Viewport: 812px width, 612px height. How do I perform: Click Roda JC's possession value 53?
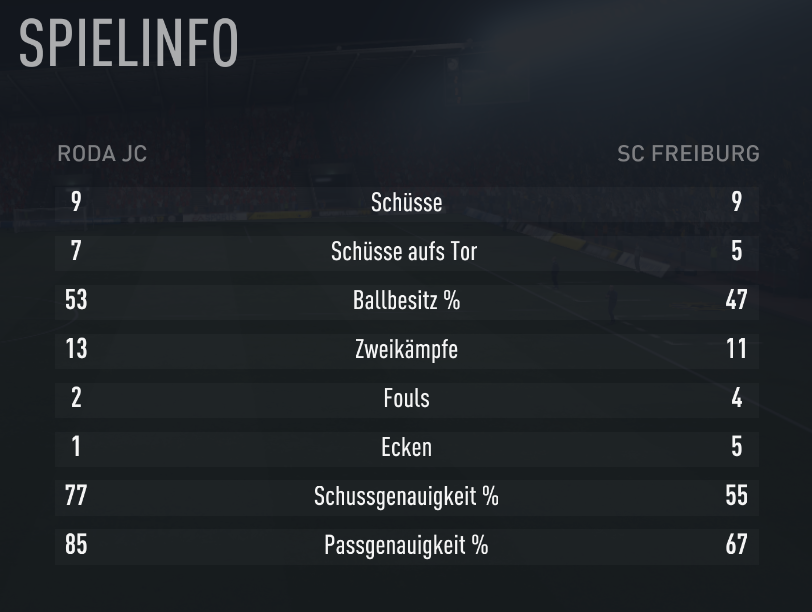76,300
